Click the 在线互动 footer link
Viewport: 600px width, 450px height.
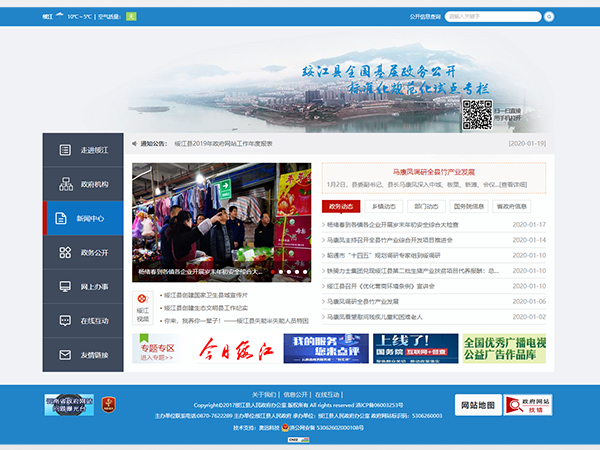point(327,394)
